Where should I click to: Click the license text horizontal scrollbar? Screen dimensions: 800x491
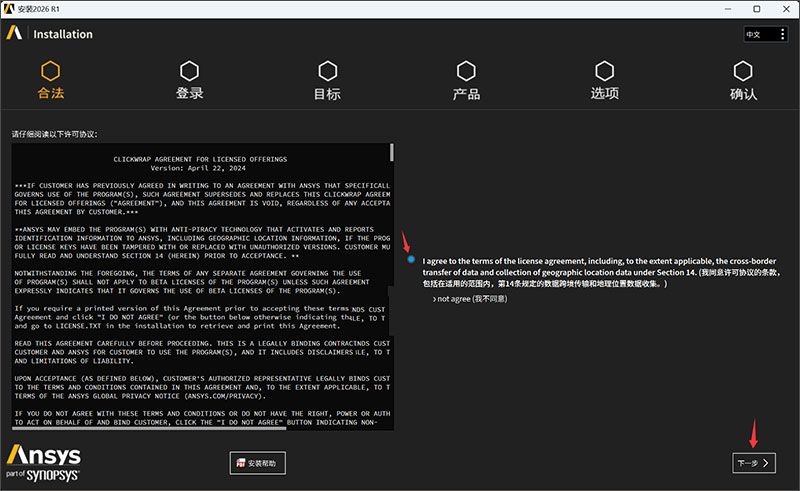coord(149,428)
